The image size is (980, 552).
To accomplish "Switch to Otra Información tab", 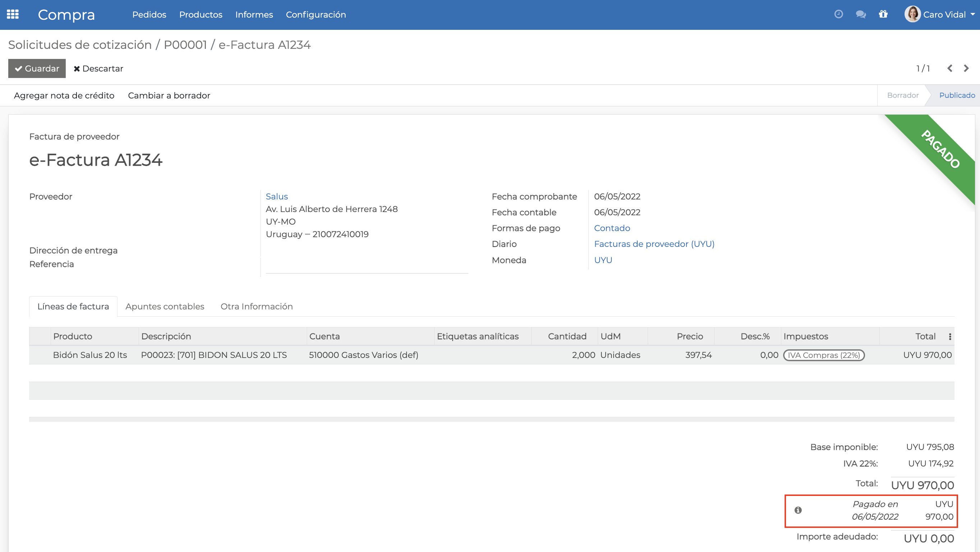I will coord(256,307).
